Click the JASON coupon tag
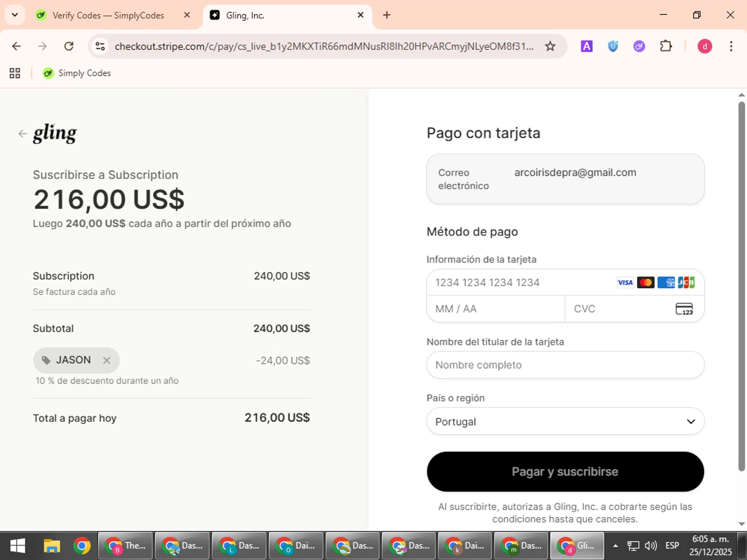 76,360
